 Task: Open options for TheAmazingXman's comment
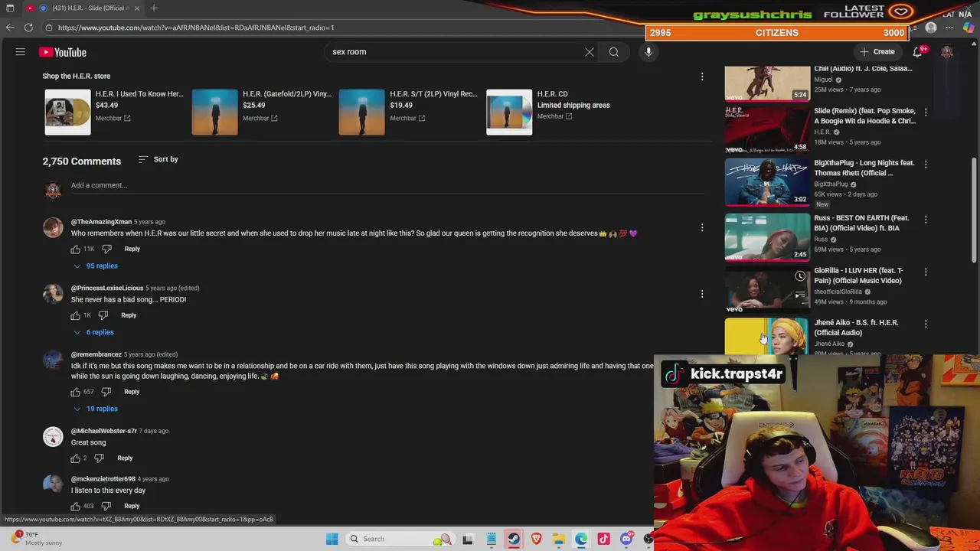[702, 227]
